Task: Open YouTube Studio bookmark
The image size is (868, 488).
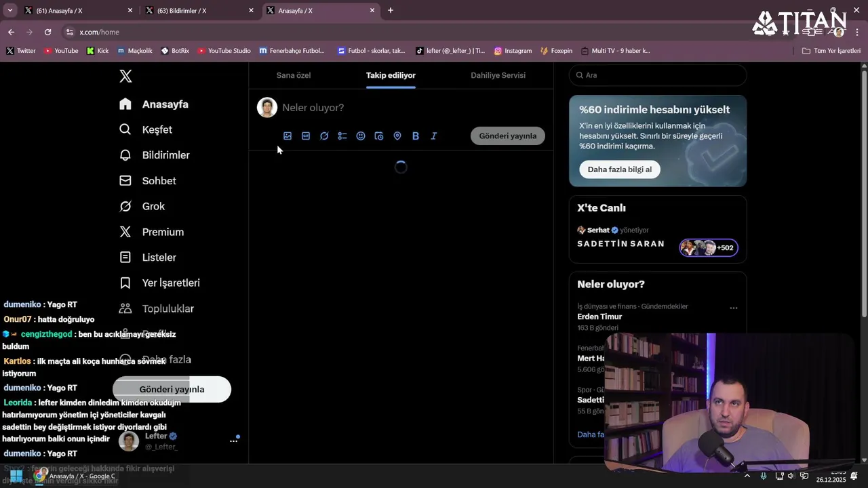Action: coord(224,51)
